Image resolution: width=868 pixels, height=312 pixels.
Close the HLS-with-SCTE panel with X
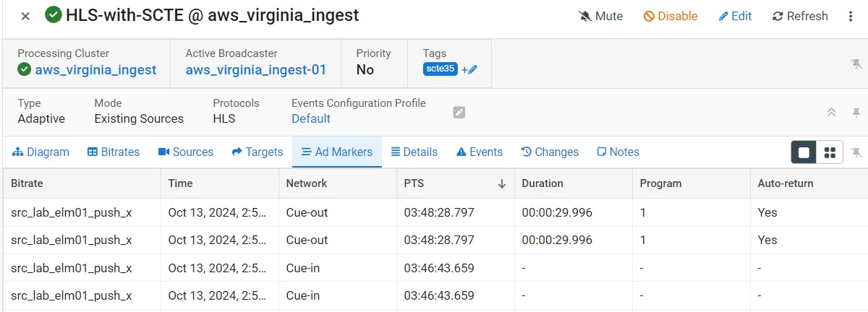[x=25, y=16]
